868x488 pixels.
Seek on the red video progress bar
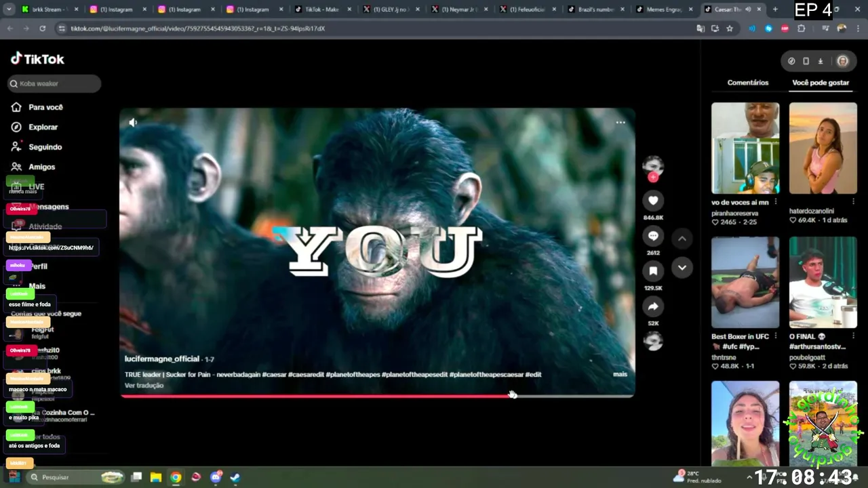[377, 396]
